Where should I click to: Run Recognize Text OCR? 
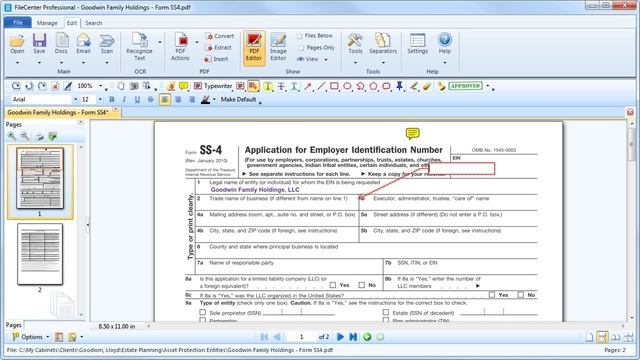click(139, 47)
